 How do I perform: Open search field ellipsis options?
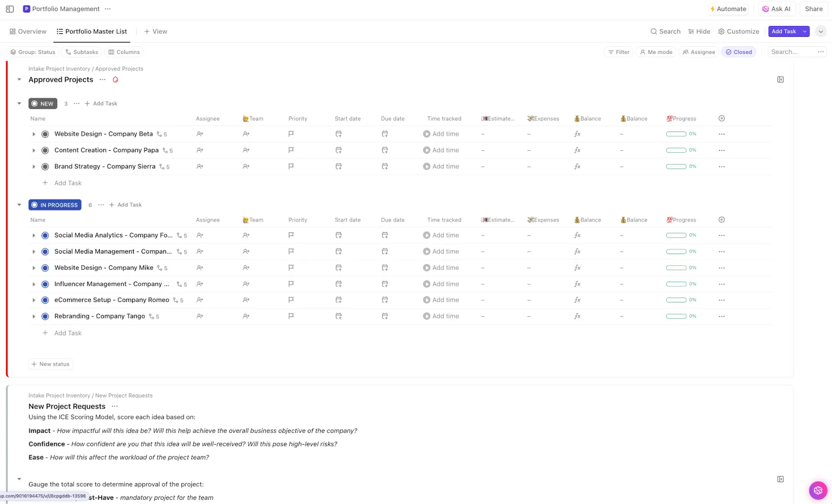(821, 52)
